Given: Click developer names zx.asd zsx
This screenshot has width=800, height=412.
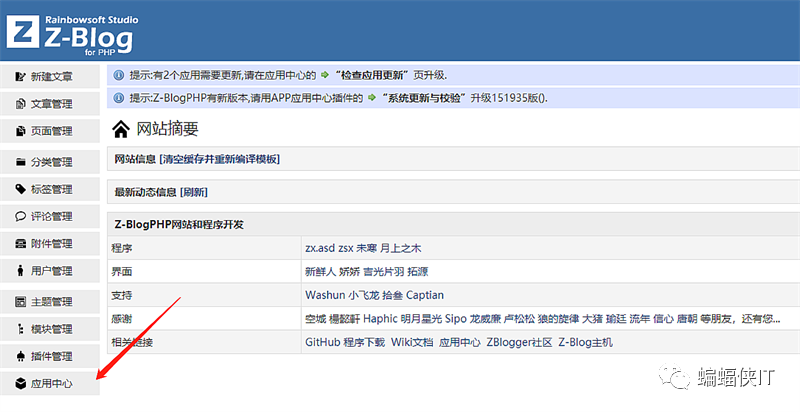Looking at the screenshot, I should 329,248.
